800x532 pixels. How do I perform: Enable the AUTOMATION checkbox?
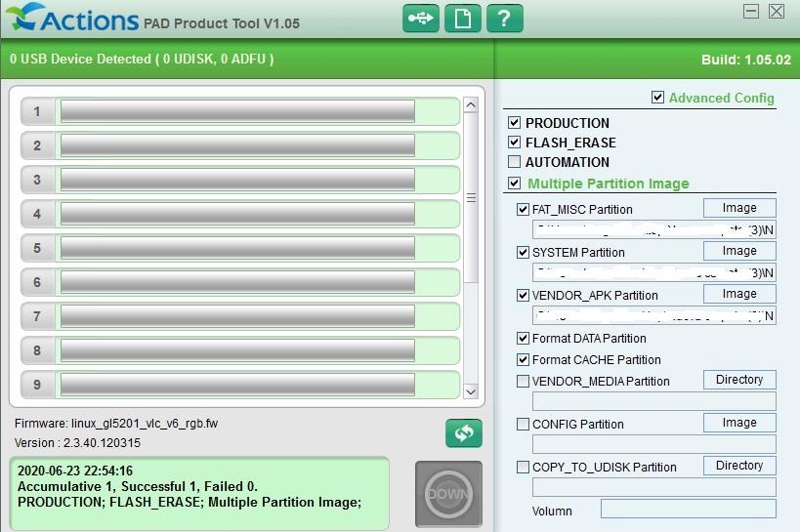click(514, 162)
